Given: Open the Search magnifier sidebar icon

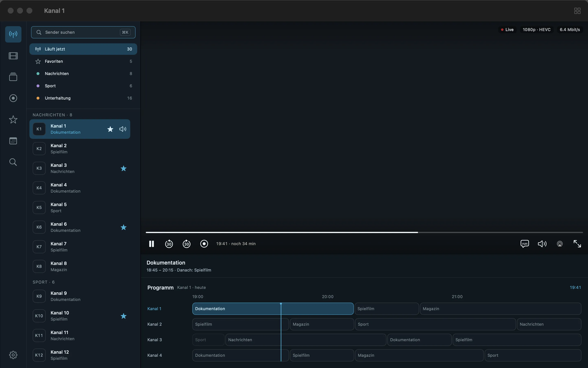Looking at the screenshot, I should click(x=13, y=162).
